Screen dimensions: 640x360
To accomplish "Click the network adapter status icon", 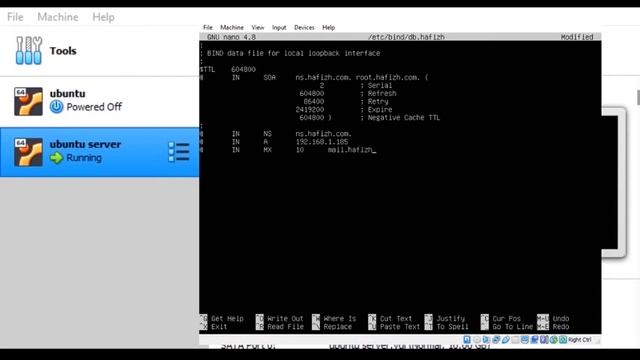I will 496,340.
